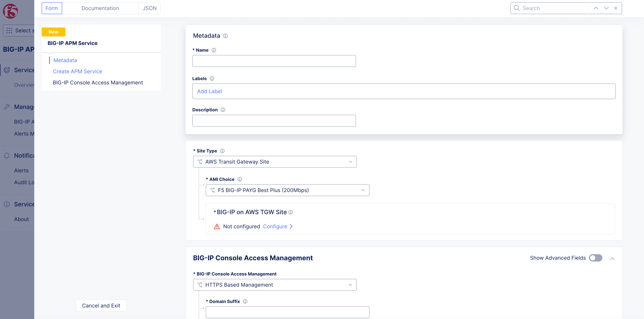This screenshot has height=319, width=644.
Task: Open Alerts under Notifications in sidebar
Action: [21, 170]
